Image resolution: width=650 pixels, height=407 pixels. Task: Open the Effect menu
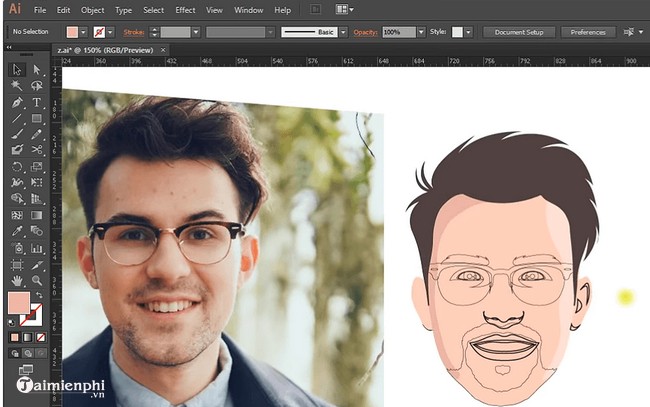coord(185,10)
